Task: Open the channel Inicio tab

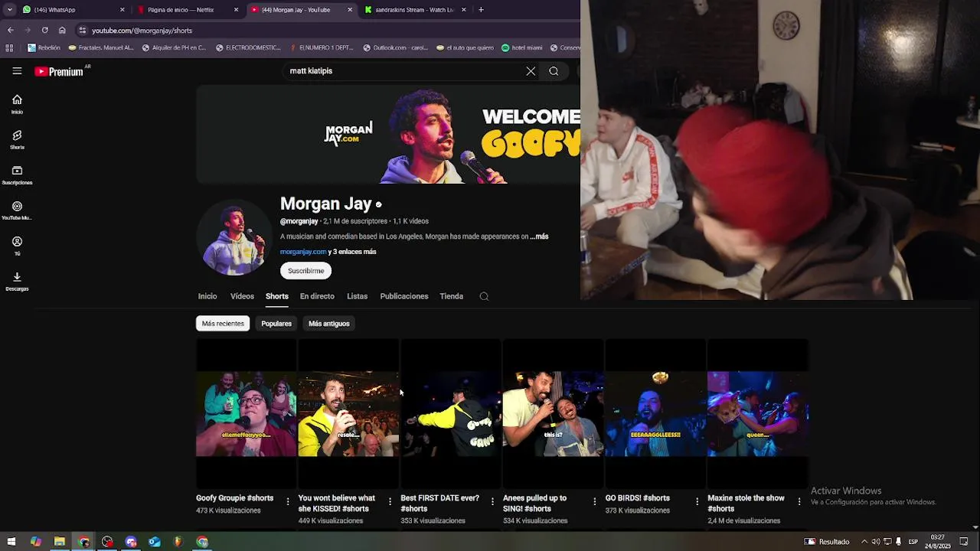Action: click(x=207, y=296)
